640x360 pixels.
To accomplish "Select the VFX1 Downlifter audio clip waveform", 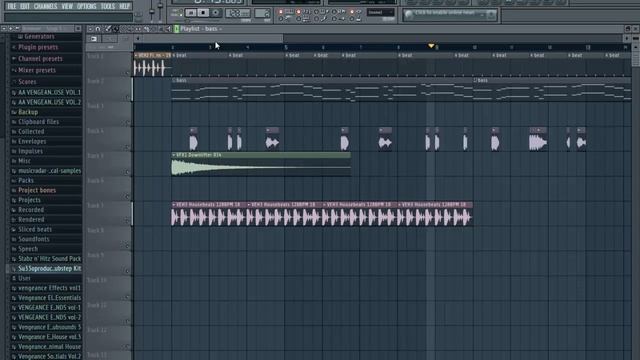I will (261, 167).
